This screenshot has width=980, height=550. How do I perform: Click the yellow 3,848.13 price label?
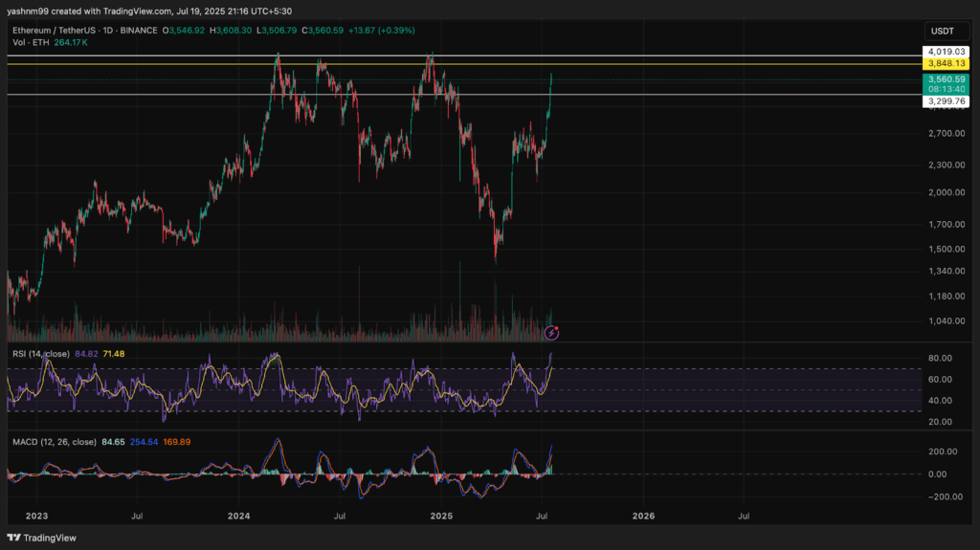pyautogui.click(x=947, y=64)
